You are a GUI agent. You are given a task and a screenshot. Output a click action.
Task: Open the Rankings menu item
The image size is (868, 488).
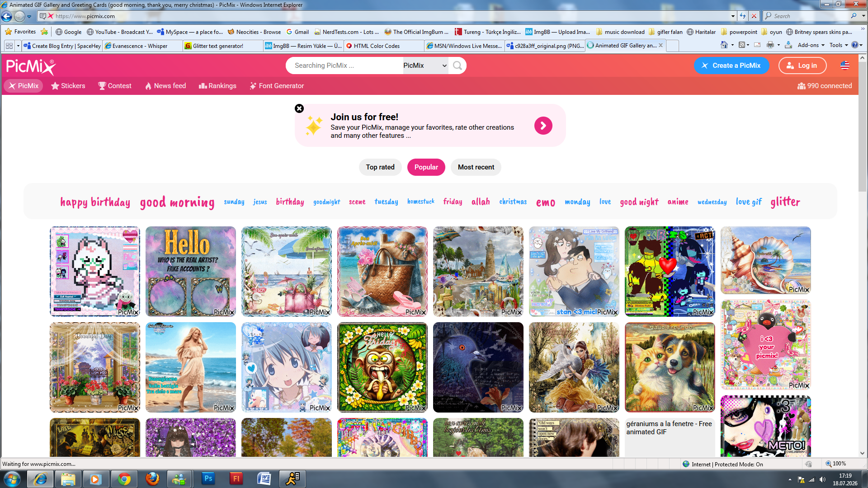click(x=217, y=86)
